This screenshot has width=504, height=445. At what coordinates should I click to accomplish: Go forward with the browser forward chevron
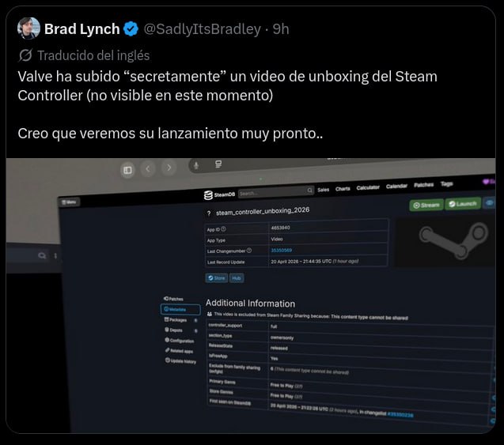(169, 168)
